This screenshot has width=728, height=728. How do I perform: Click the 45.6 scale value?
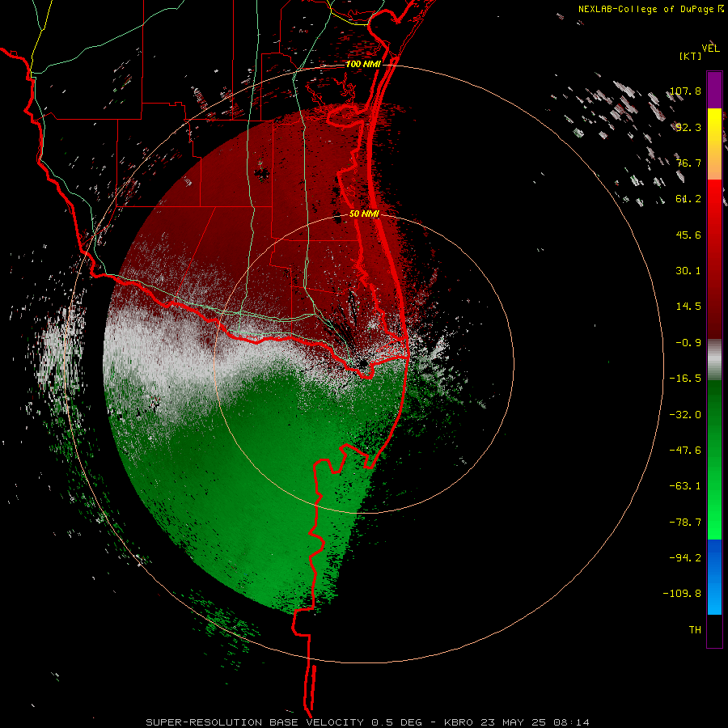pyautogui.click(x=688, y=235)
